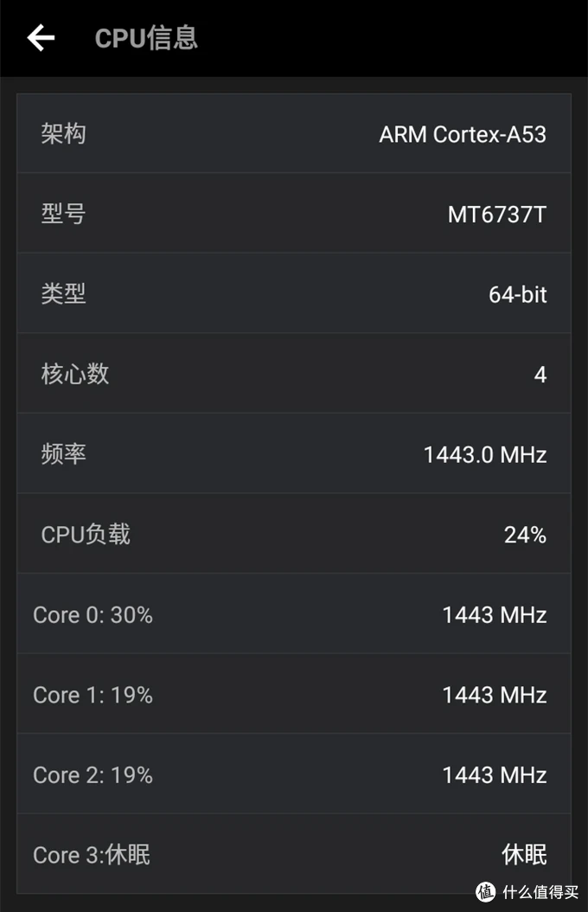Tap the back arrow icon
The image size is (588, 912).
[41, 38]
